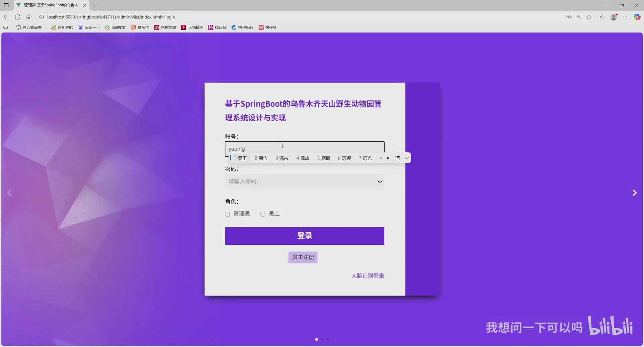
Task: Open the 拼多多 bookmark shortcut
Action: [x=267, y=27]
